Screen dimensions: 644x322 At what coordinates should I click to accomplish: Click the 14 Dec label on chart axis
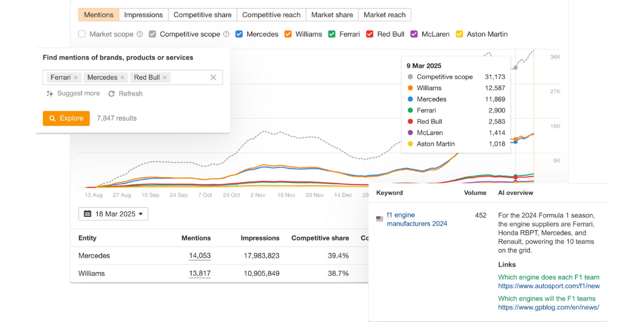[x=343, y=195]
